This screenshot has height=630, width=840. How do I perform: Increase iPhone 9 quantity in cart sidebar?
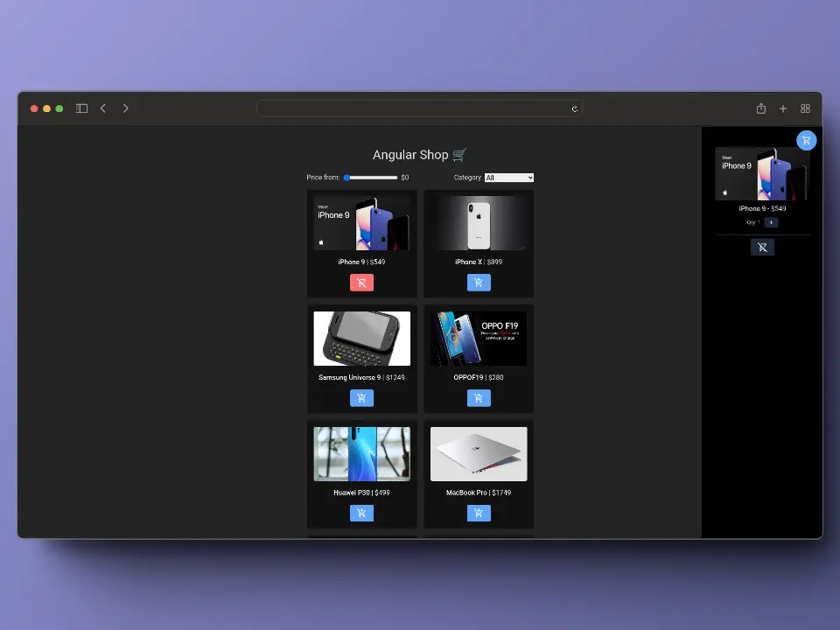pos(771,221)
